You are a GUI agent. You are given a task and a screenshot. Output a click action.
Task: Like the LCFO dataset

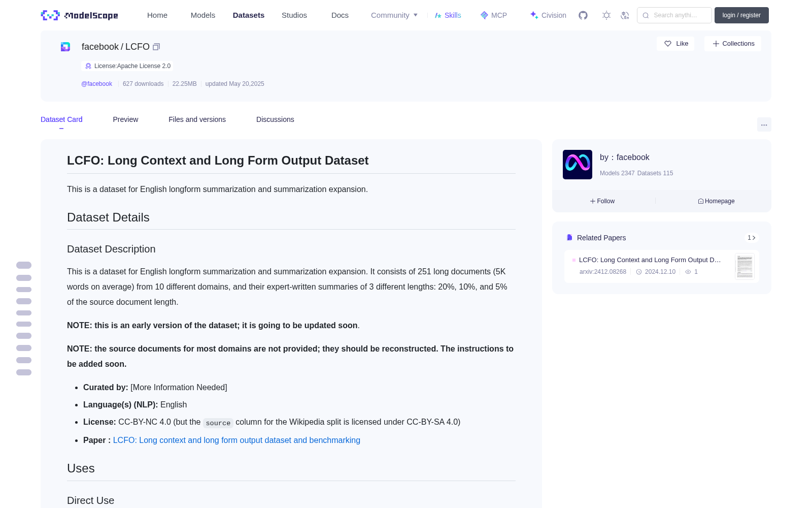pos(675,44)
